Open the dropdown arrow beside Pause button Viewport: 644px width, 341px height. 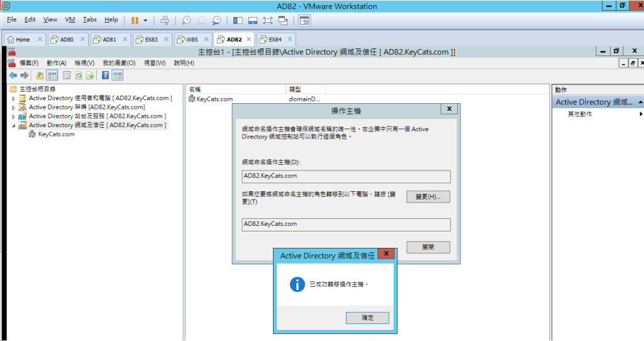click(x=145, y=20)
